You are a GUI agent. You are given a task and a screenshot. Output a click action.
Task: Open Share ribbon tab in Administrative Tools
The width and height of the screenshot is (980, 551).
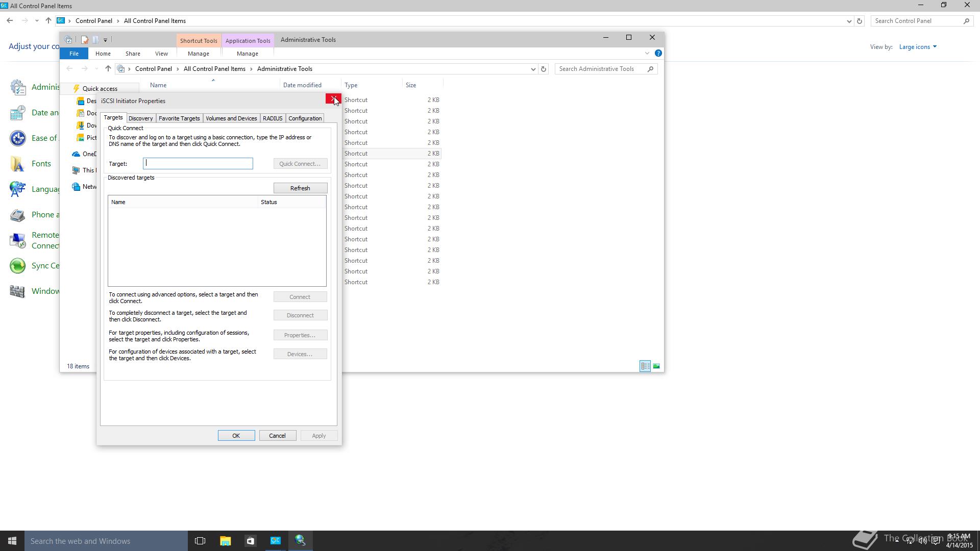tap(133, 54)
